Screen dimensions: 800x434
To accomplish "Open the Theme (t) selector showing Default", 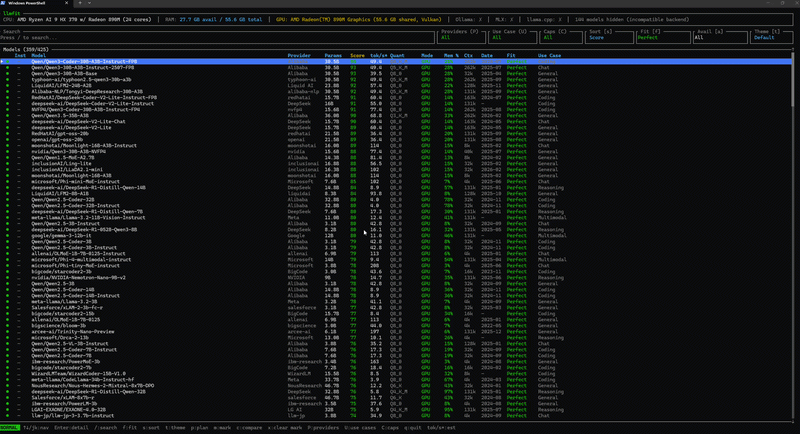I will [x=771, y=37].
